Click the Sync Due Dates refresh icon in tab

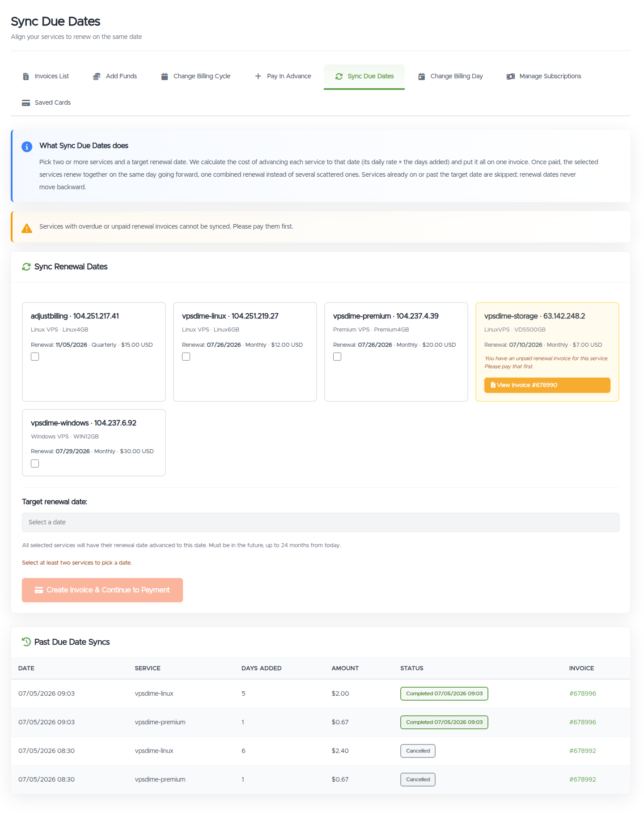(x=339, y=77)
